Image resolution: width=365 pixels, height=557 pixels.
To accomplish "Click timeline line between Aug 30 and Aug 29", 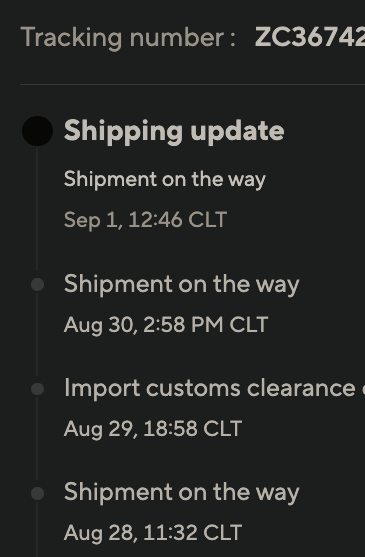I will pos(37,335).
